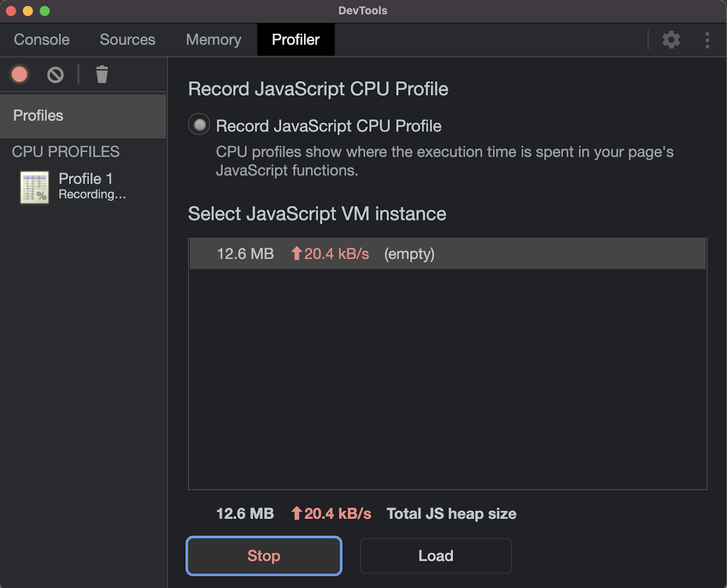Screen dimensions: 727x588
Task: Click the red heap growth arrow in VM row
Action: (297, 253)
